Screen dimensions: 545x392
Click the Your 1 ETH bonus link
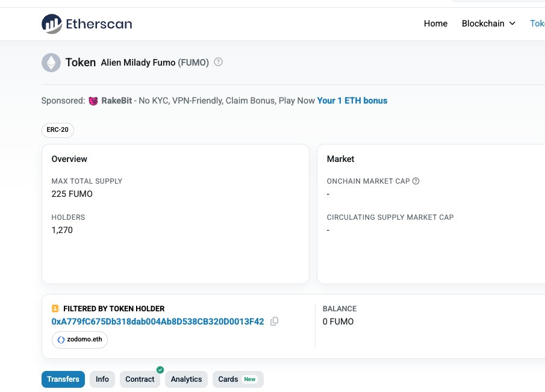[x=352, y=101]
